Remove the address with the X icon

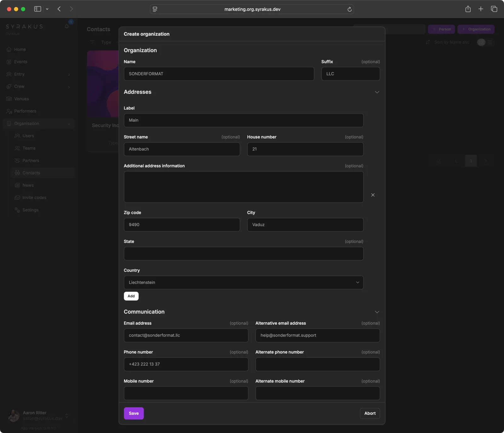373,195
